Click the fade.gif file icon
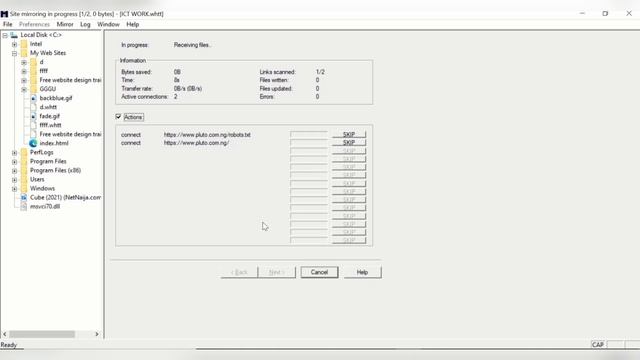The width and height of the screenshot is (640, 360). pos(33,116)
